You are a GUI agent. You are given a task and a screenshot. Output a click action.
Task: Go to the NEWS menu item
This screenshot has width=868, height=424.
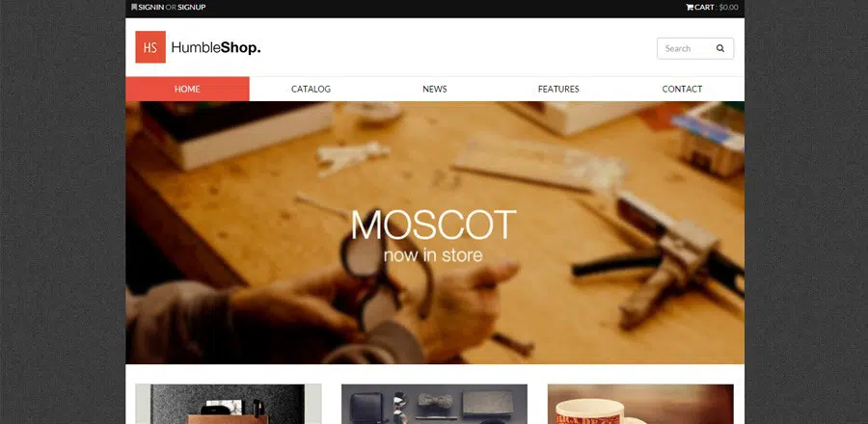pos(435,89)
